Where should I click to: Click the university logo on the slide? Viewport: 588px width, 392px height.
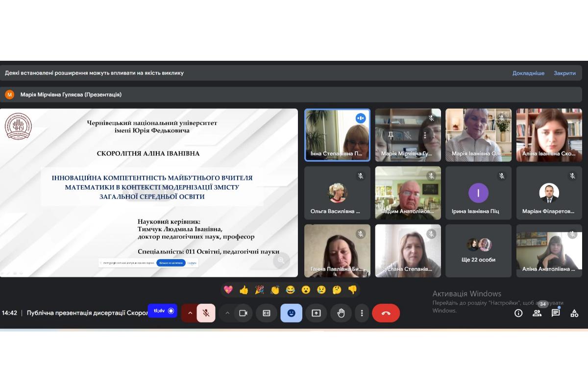[18, 127]
